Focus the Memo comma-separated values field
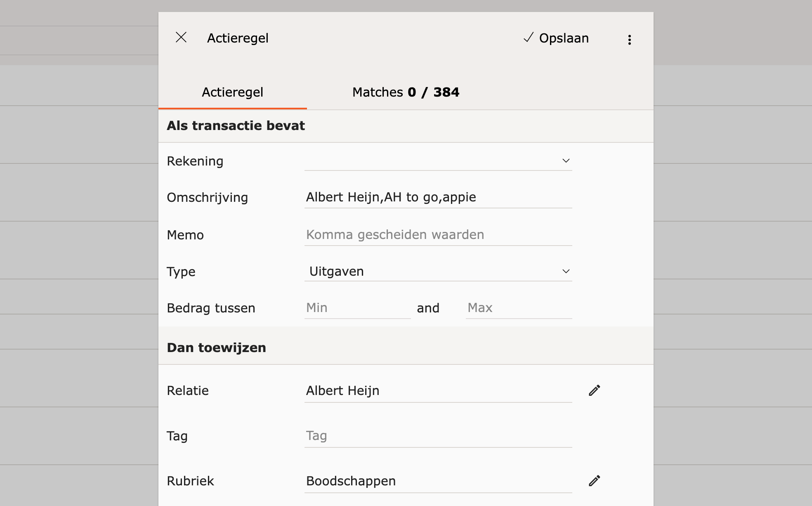The height and width of the screenshot is (506, 812). (x=437, y=235)
